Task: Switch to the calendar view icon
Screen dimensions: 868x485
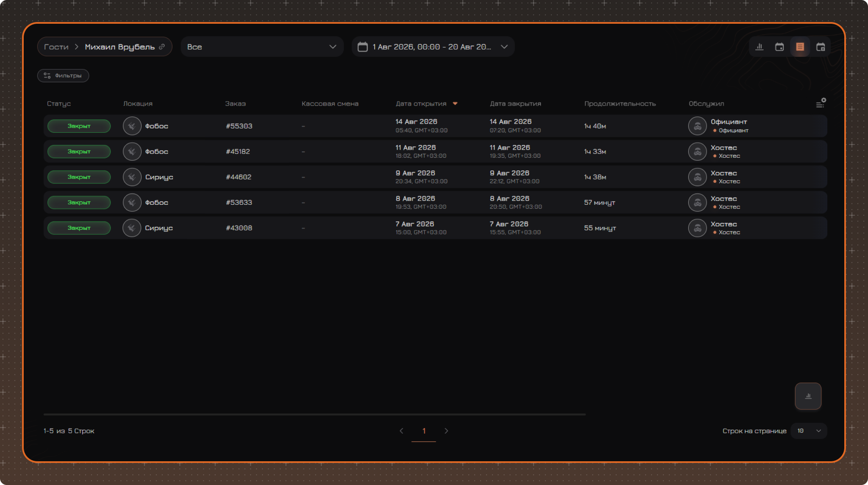Action: coord(779,47)
